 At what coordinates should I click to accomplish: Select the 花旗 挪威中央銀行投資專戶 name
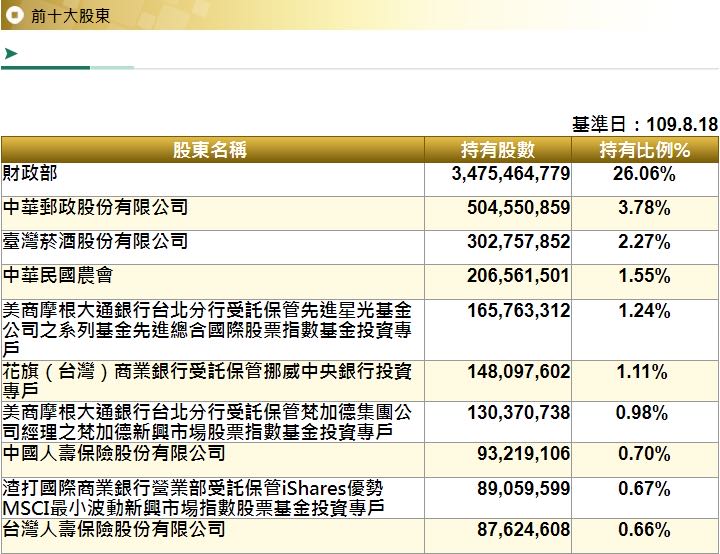point(207,381)
